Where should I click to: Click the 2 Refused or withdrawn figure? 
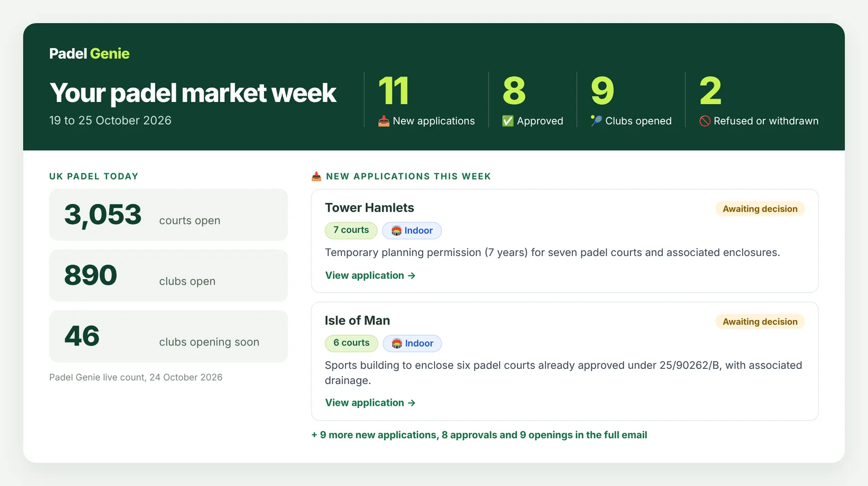point(710,91)
